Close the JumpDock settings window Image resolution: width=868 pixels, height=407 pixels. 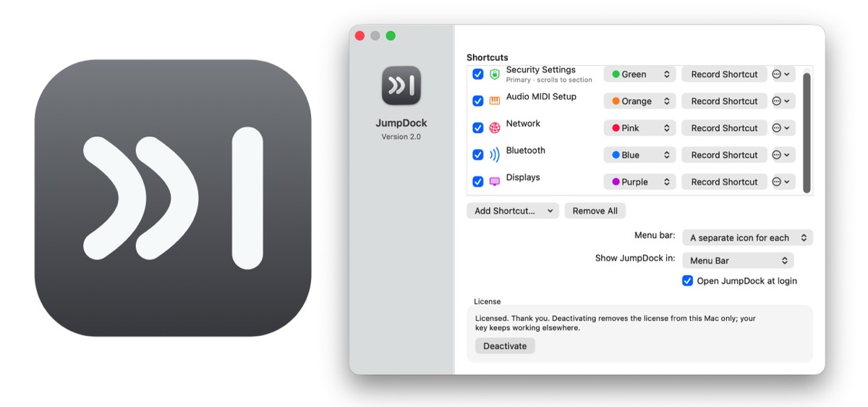359,35
